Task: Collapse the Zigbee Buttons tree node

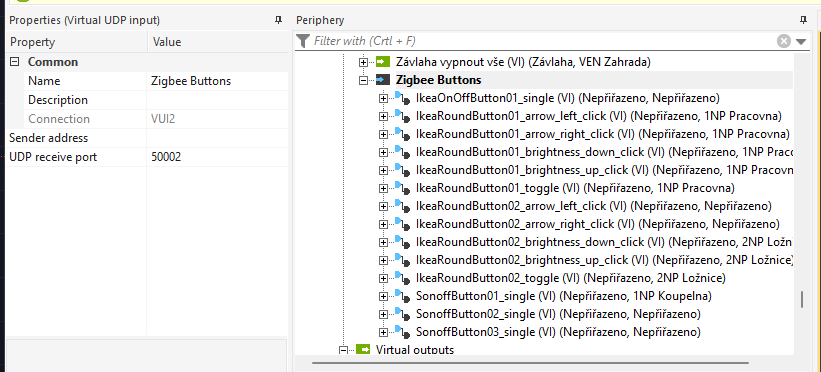Action: [x=363, y=80]
